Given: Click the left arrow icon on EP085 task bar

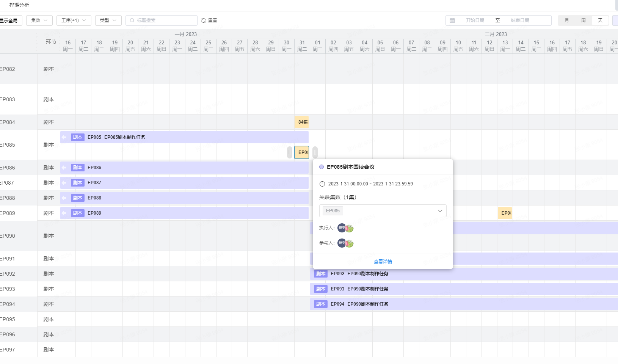Looking at the screenshot, I should point(64,137).
